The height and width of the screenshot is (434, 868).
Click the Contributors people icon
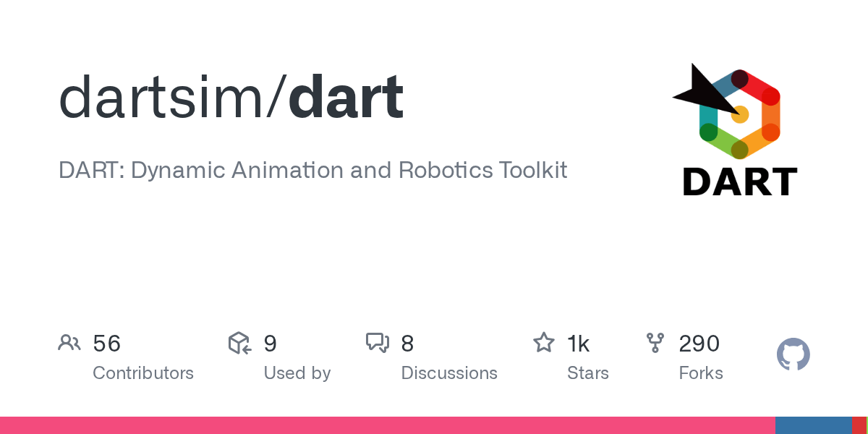coord(69,343)
